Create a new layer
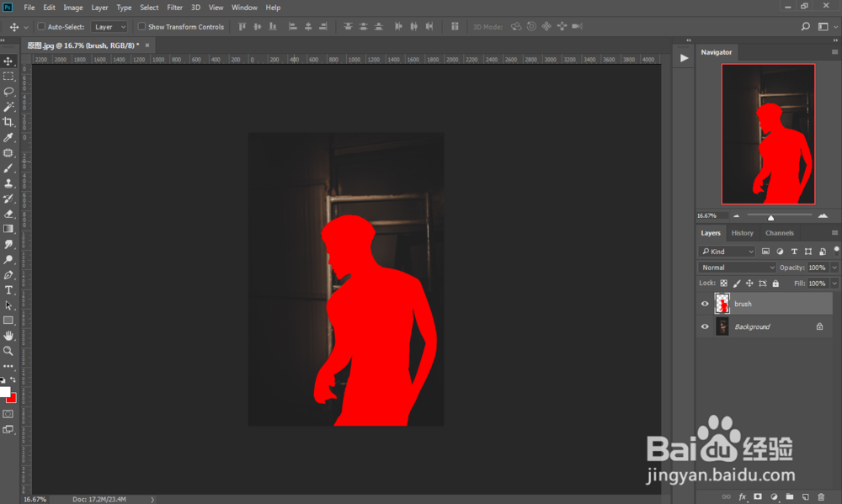This screenshot has height=504, width=842. (x=805, y=496)
